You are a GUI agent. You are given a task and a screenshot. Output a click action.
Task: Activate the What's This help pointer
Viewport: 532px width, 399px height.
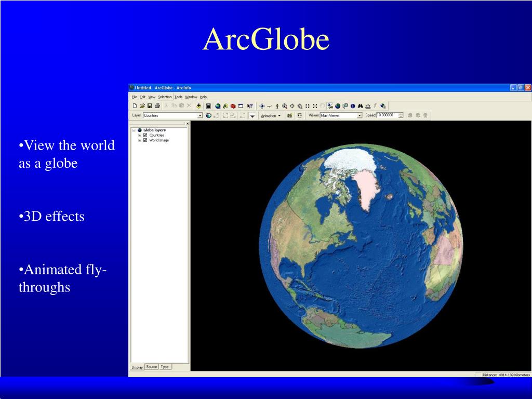250,106
